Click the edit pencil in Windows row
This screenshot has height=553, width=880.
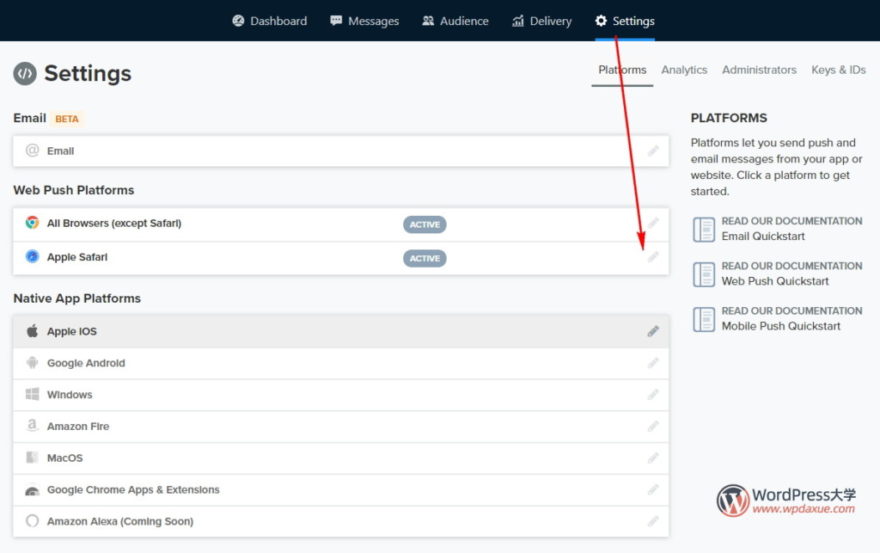pos(653,395)
